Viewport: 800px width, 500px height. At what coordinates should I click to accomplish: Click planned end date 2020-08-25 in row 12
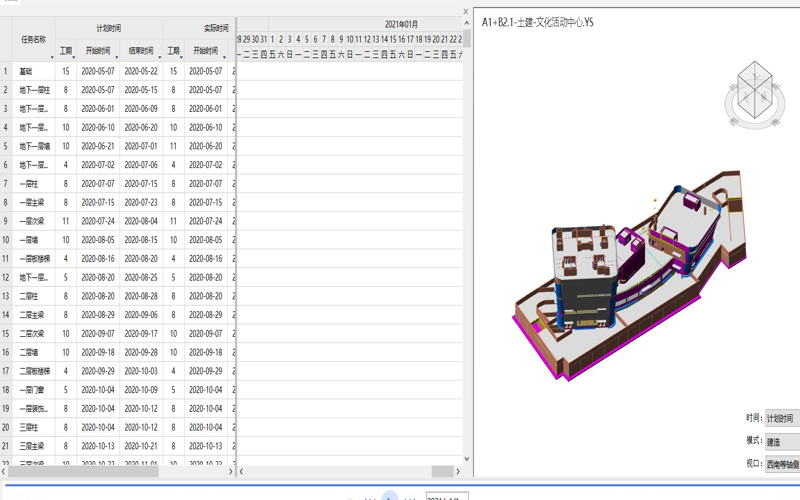[x=141, y=278]
